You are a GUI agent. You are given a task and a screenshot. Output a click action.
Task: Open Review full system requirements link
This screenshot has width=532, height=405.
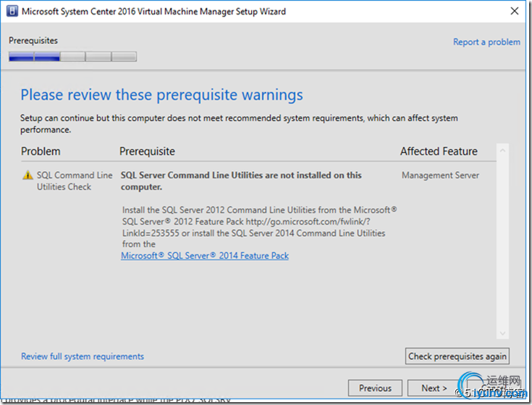coord(83,356)
